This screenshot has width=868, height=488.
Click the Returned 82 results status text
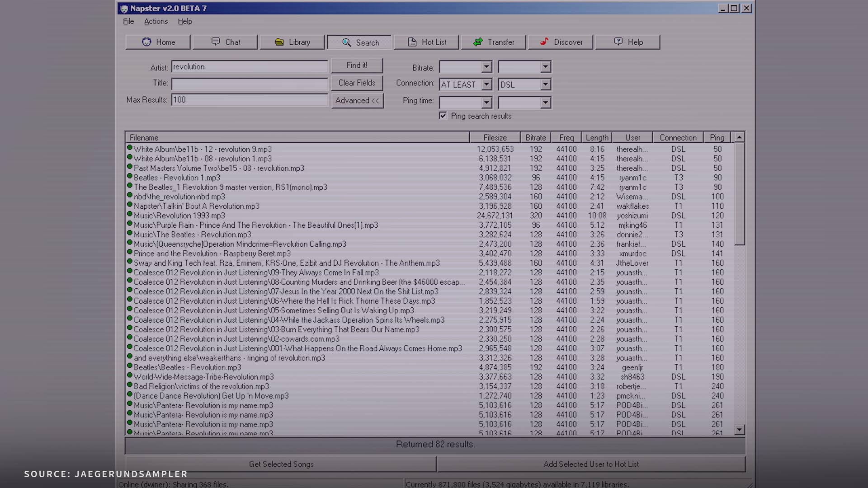[x=435, y=444]
